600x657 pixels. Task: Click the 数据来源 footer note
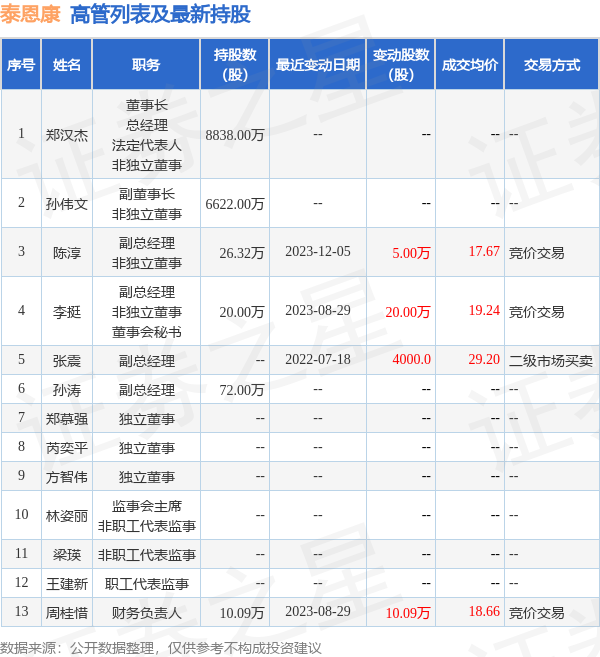pyautogui.click(x=160, y=648)
